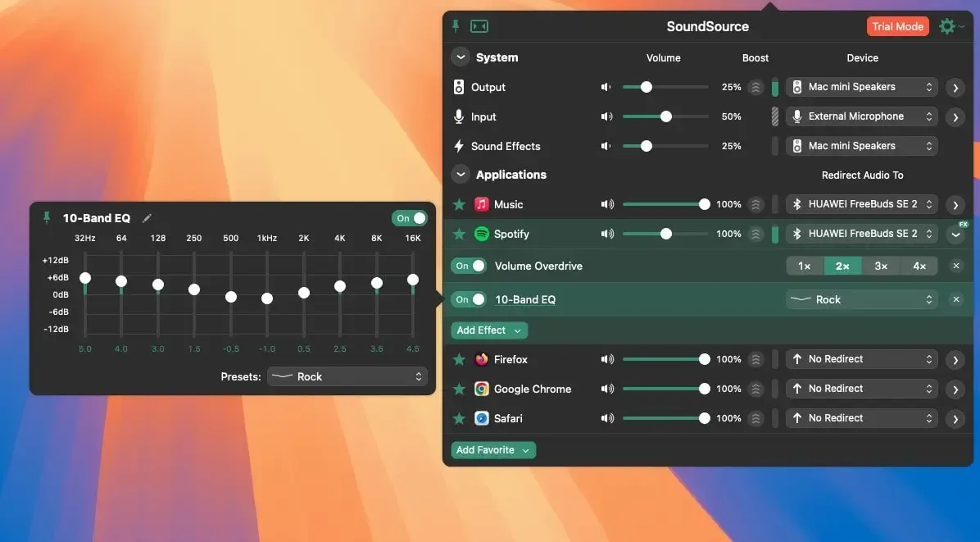Unfavorite Spotify with its star icon
980x542 pixels.
pyautogui.click(x=460, y=234)
